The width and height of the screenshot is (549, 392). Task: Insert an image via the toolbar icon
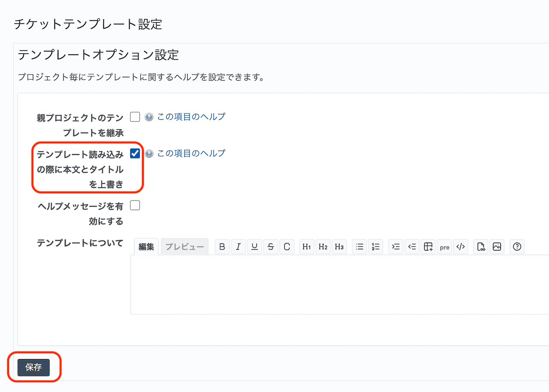click(497, 247)
